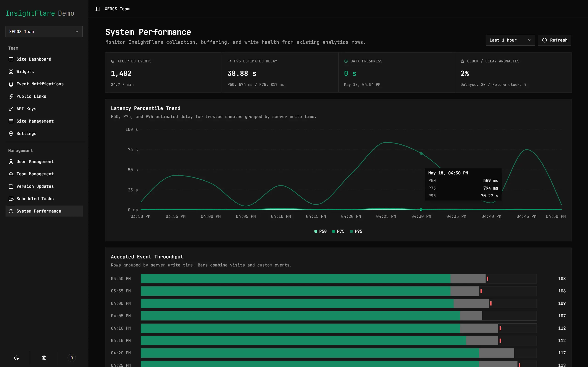Click the Event Notifications bell icon

(x=11, y=84)
